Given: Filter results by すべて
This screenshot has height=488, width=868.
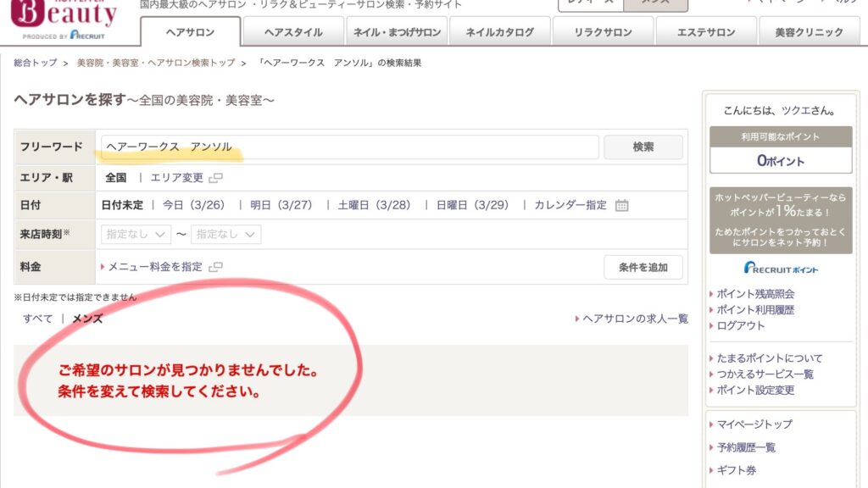Looking at the screenshot, I should point(37,319).
